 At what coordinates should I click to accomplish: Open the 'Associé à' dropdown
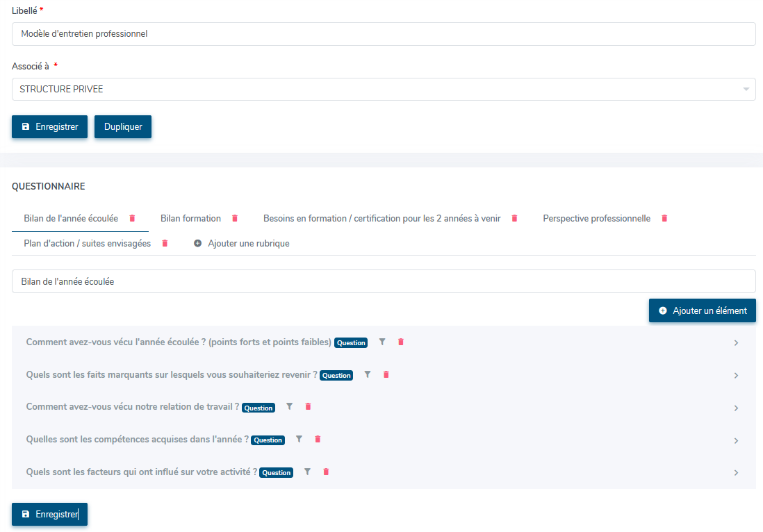pos(384,89)
